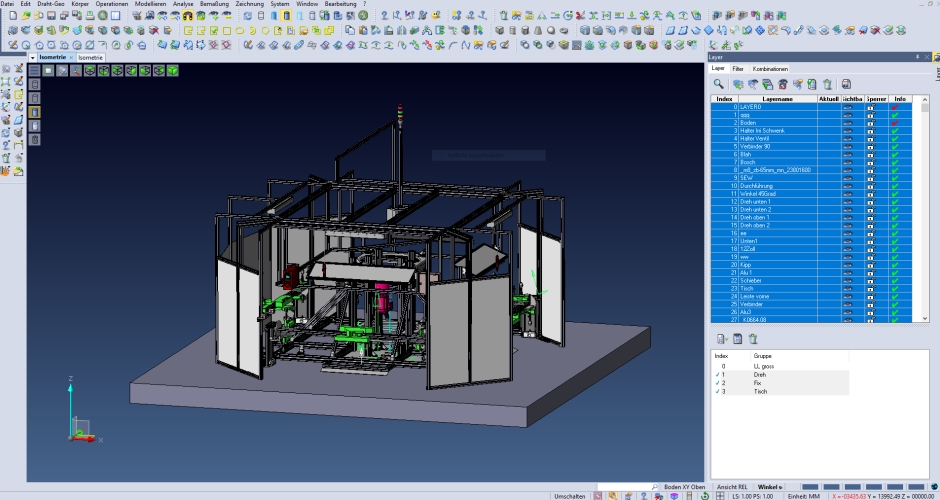Screen dimensions: 940x500
Task: Toggle lock of Tisch layer
Action: tap(871, 288)
